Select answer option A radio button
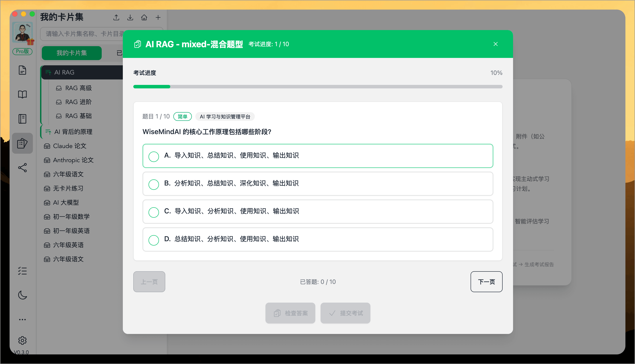635x364 pixels. coord(154,156)
